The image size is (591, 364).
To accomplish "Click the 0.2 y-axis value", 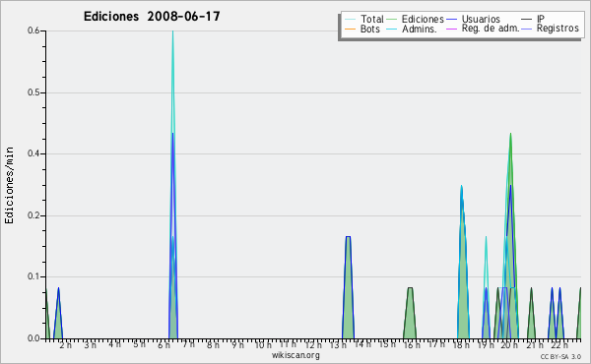I will click(x=33, y=215).
